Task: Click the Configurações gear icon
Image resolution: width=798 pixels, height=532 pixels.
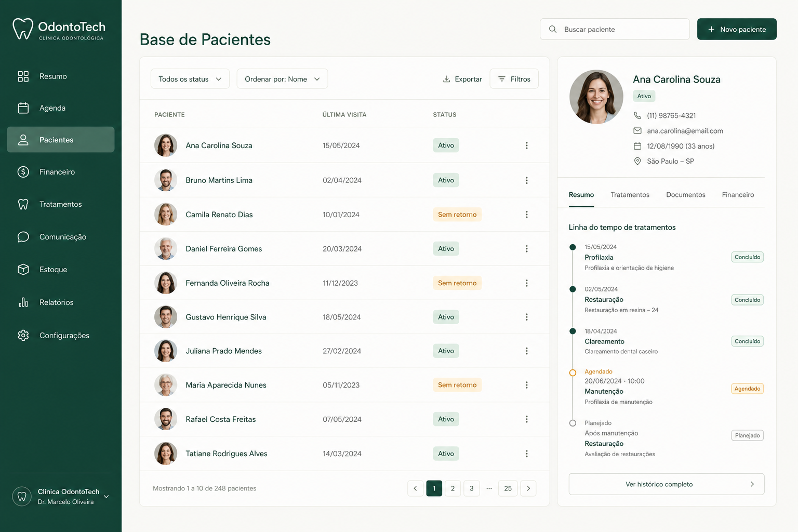Action: (x=23, y=336)
